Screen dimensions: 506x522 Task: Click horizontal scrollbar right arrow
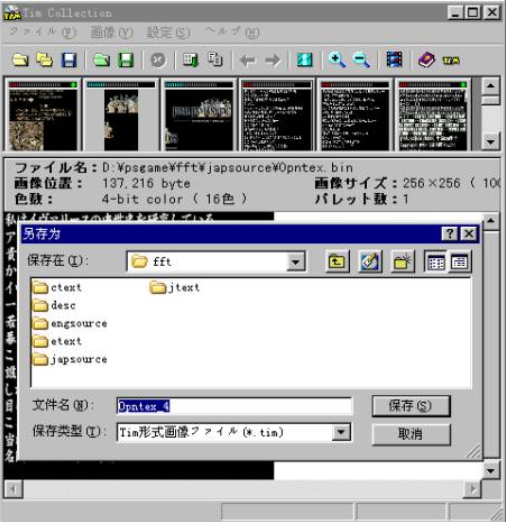tap(472, 489)
